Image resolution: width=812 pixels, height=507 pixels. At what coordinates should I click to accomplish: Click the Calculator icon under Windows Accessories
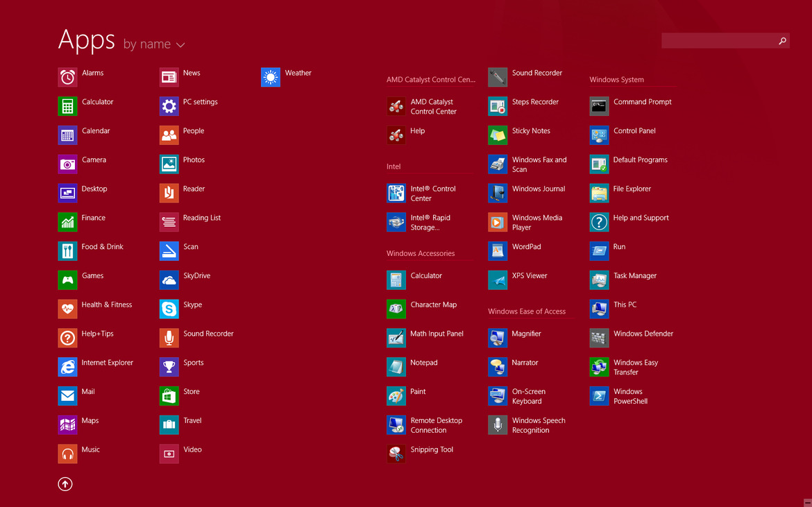396,280
